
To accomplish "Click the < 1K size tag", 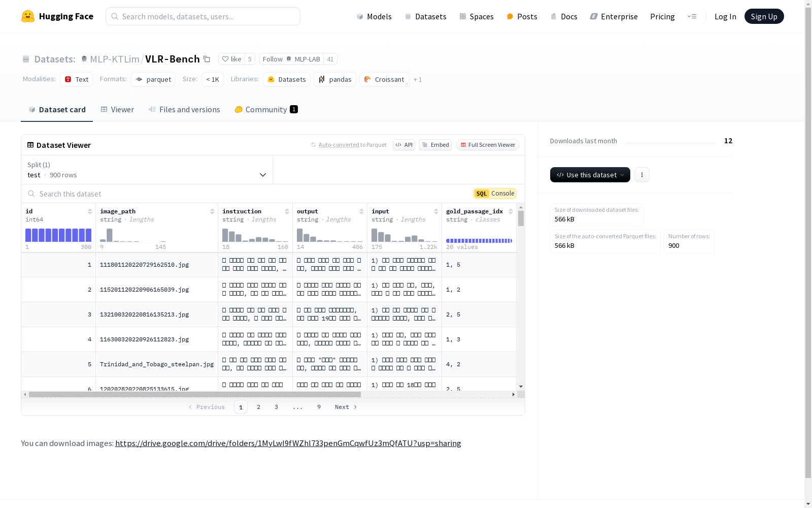I will click(x=213, y=79).
